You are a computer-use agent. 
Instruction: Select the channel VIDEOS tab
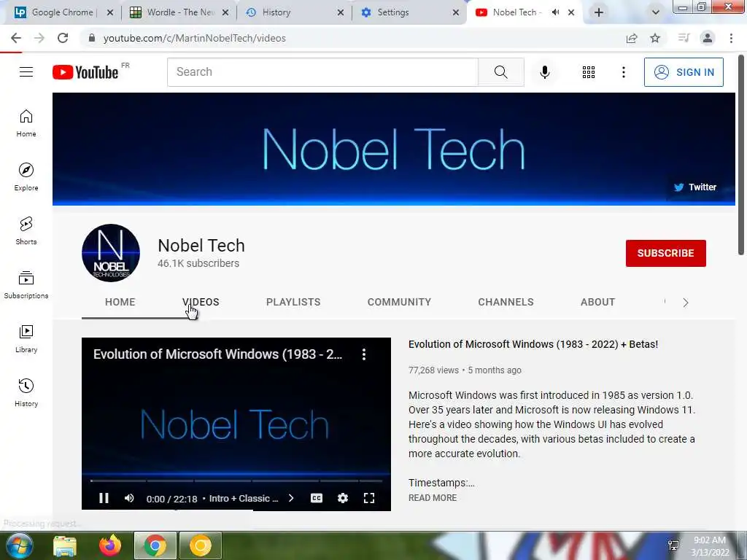click(201, 302)
